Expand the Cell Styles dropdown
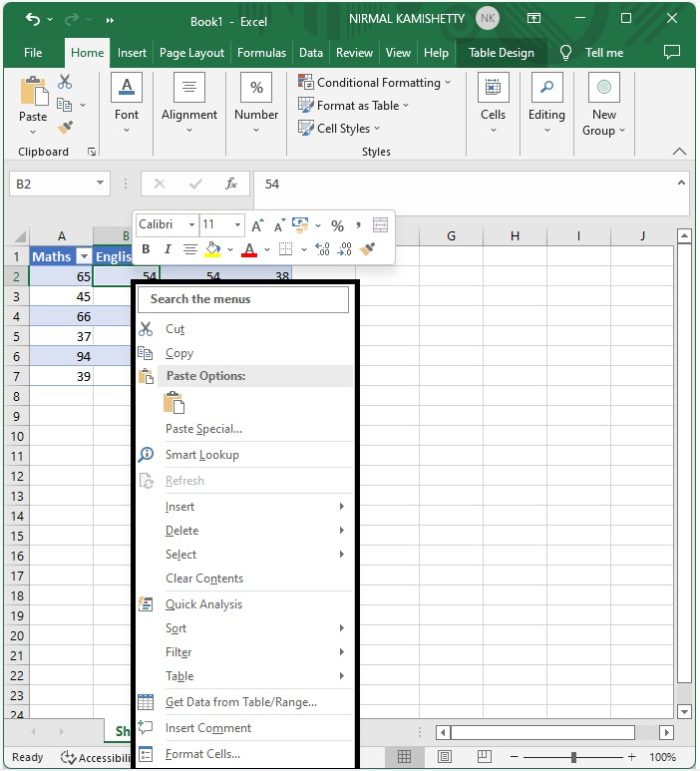 [377, 128]
